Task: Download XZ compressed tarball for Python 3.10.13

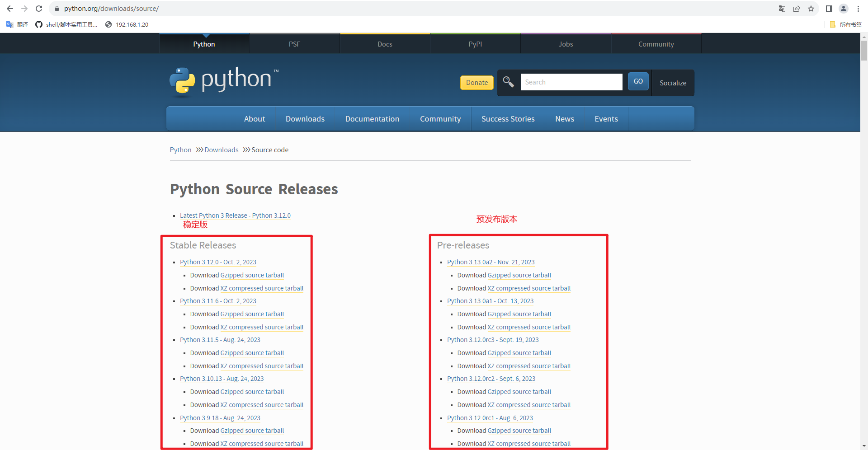Action: click(262, 405)
